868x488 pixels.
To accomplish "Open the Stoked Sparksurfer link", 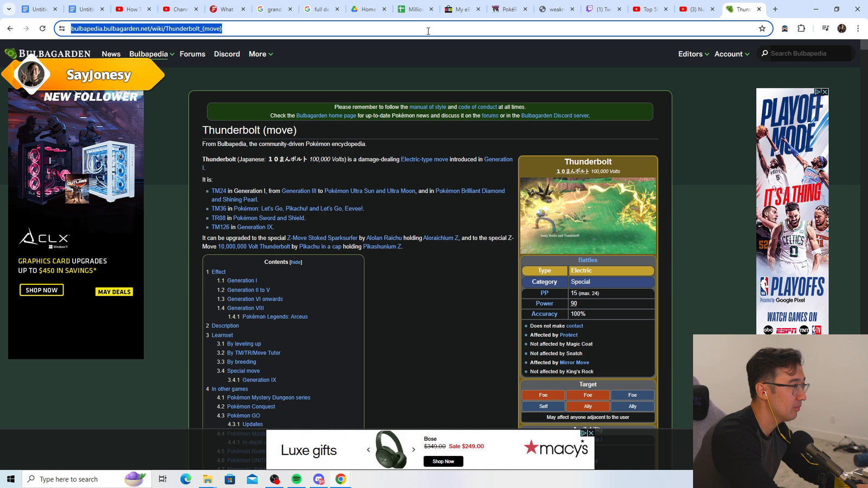I will (x=322, y=238).
